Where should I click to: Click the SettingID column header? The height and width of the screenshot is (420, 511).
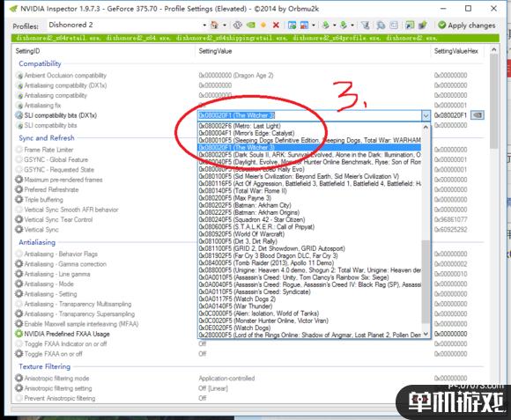pos(27,51)
